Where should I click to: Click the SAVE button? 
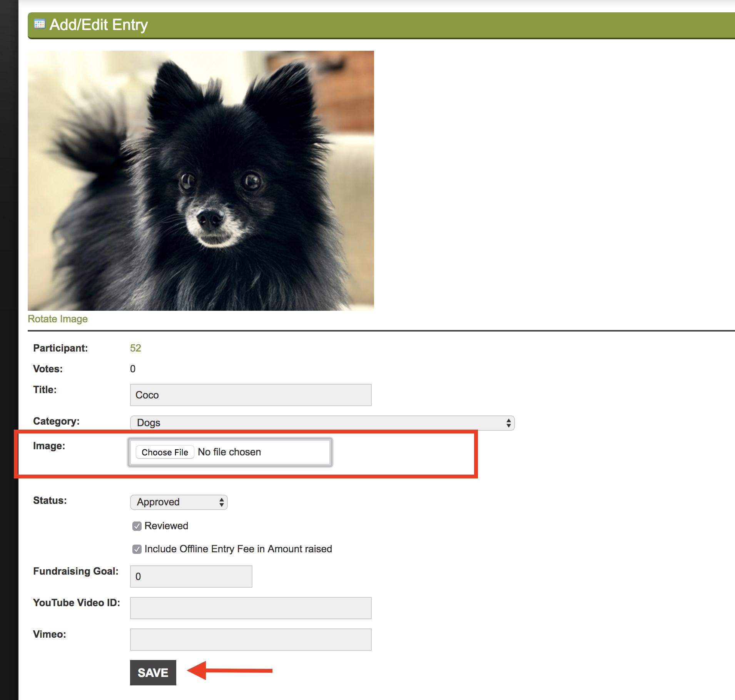click(153, 673)
